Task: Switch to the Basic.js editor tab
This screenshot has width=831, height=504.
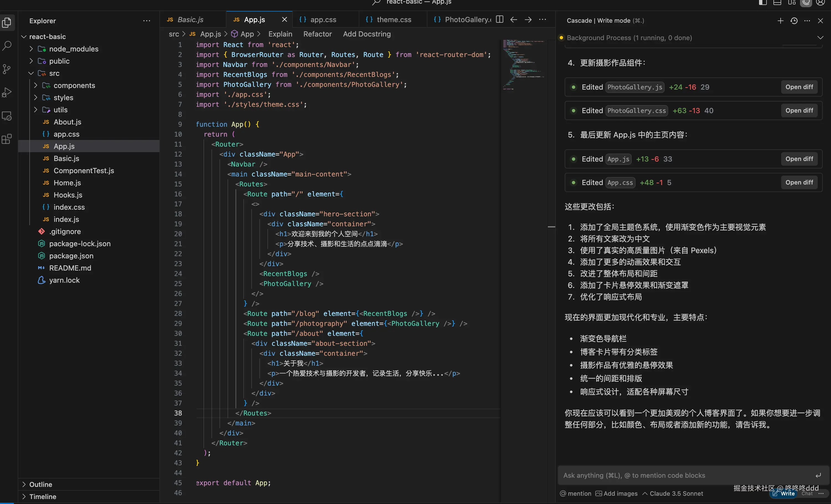Action: coord(190,20)
